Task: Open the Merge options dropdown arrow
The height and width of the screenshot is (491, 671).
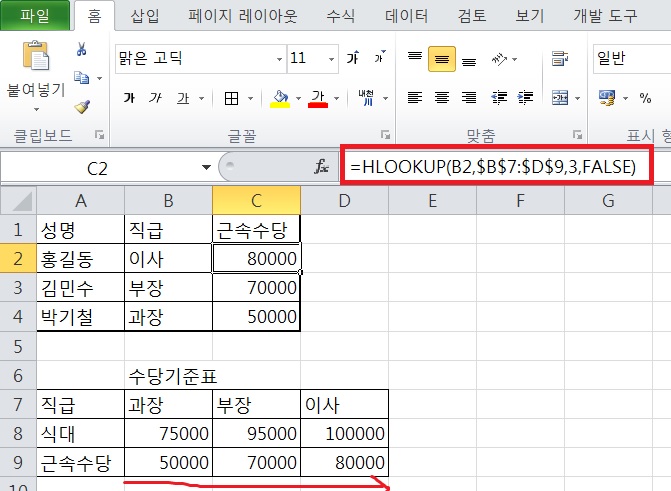Action: (x=577, y=99)
